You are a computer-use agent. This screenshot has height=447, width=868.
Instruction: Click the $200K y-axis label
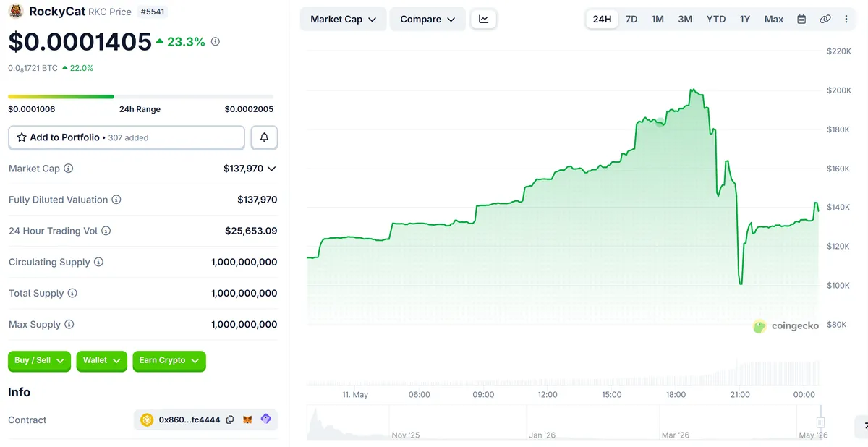tap(839, 90)
